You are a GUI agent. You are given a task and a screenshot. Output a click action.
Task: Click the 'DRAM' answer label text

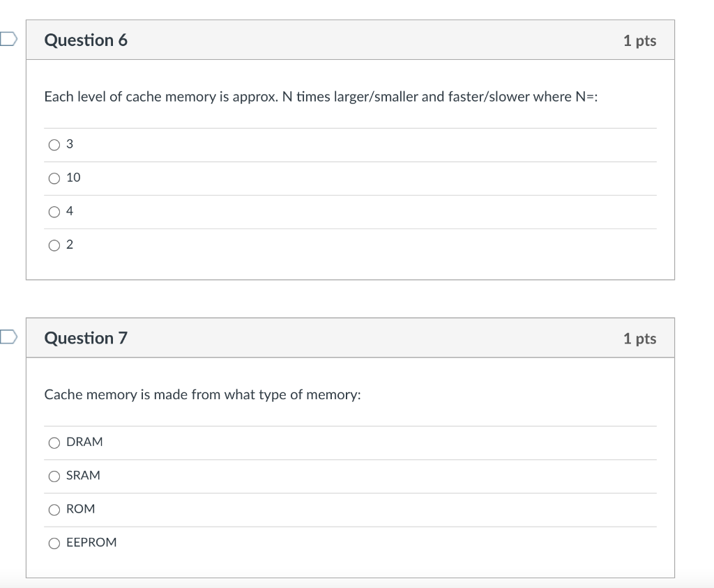[x=84, y=442]
